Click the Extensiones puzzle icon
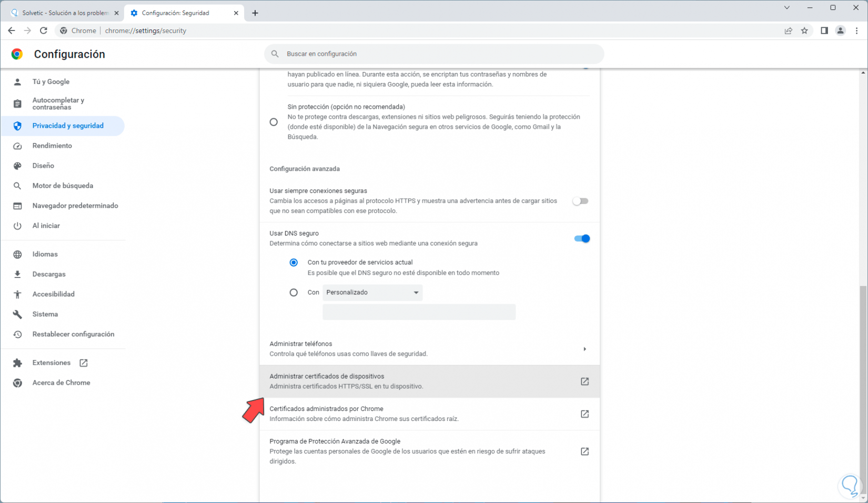This screenshot has height=503, width=868. point(17,363)
